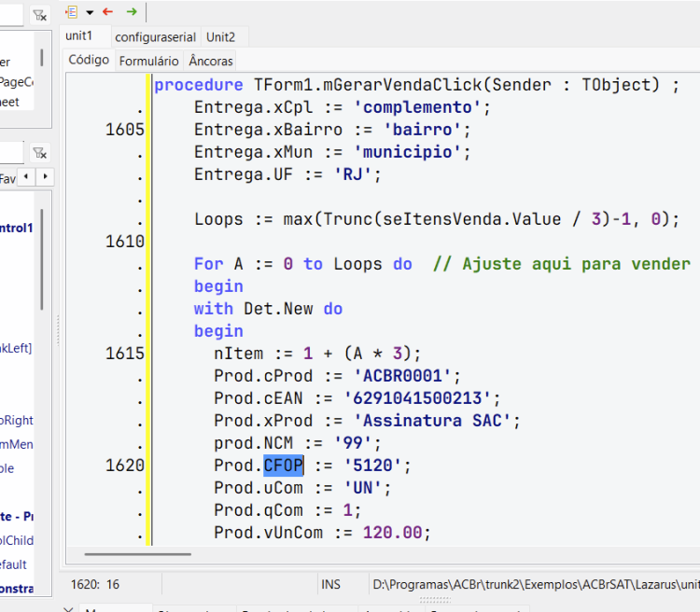Click the For keyword in loop

(x=208, y=264)
